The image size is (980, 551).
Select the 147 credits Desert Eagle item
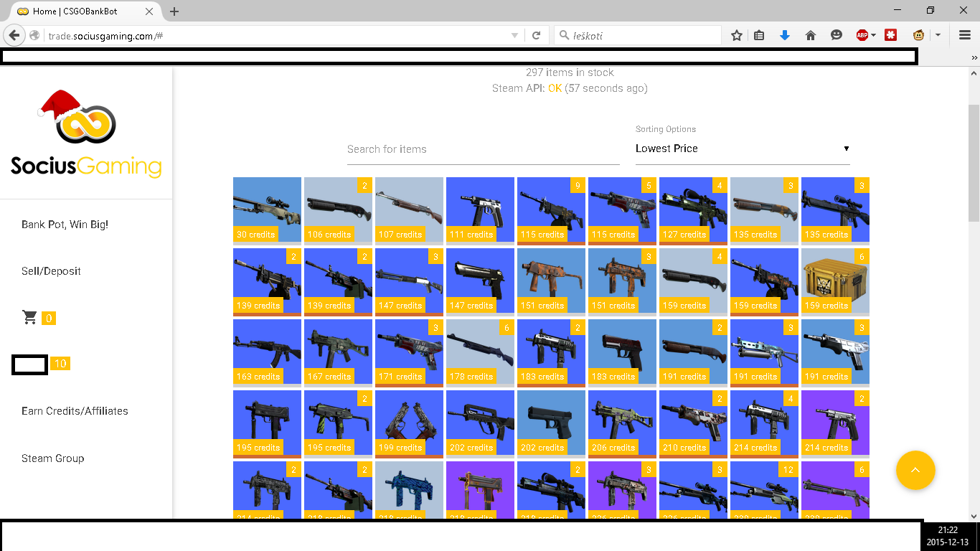tap(480, 282)
